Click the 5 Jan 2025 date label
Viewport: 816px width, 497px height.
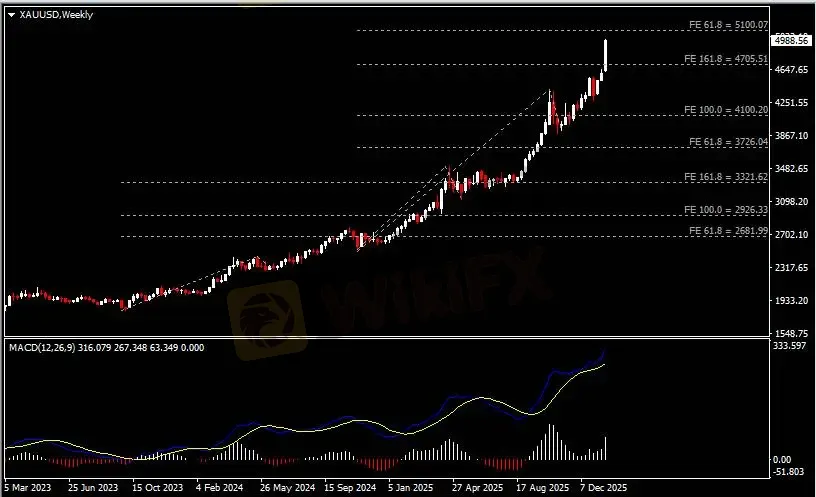coord(411,488)
